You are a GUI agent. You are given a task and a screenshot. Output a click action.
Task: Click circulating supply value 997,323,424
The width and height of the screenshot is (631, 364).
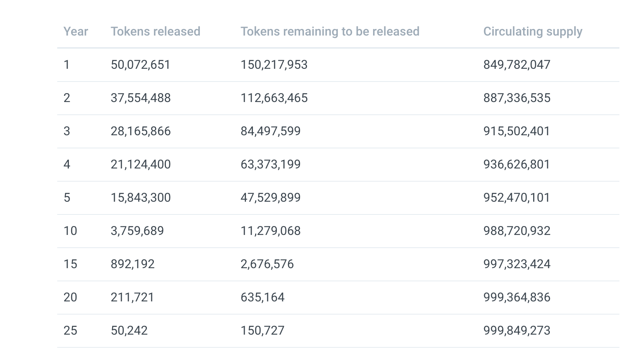pyautogui.click(x=517, y=264)
